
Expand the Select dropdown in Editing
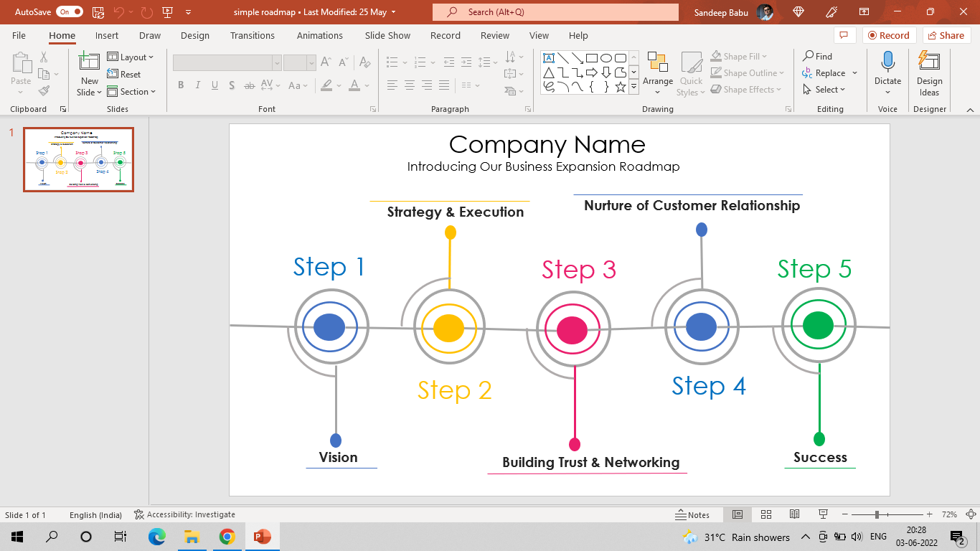(825, 90)
